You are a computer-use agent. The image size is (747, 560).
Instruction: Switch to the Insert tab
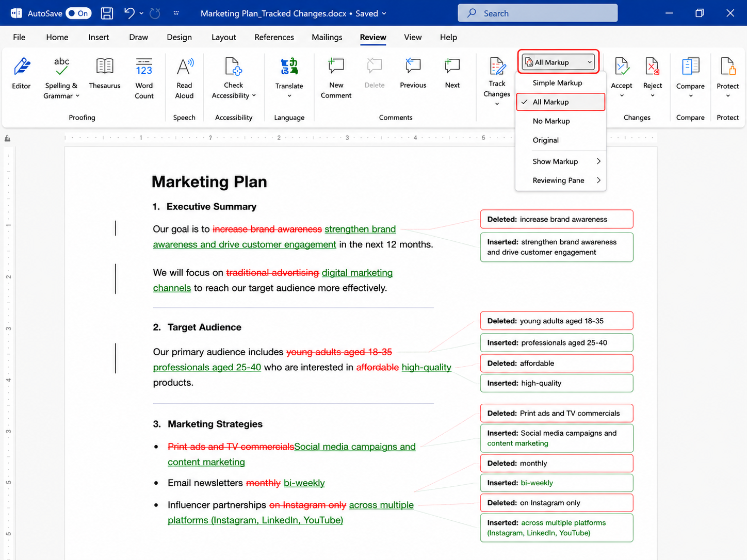99,37
